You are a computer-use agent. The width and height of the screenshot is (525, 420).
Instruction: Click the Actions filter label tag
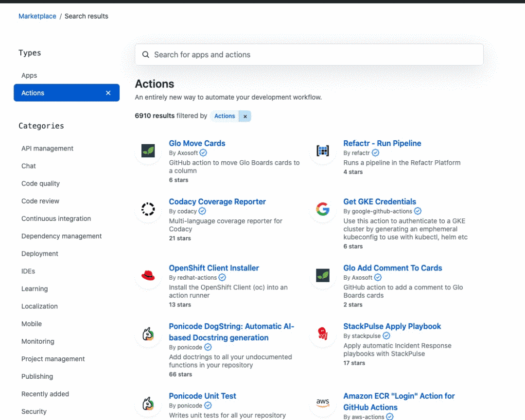click(x=224, y=117)
